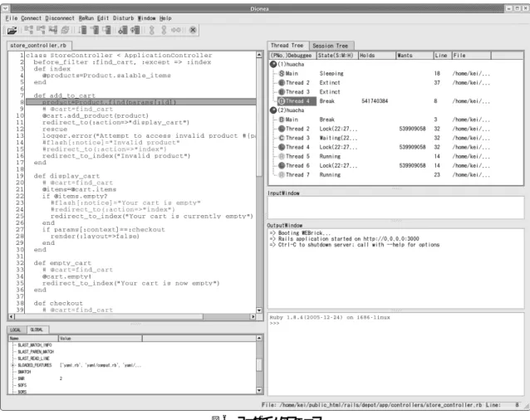Click the circled X stop toolbar icon
The image size is (530, 420).
point(193,30)
